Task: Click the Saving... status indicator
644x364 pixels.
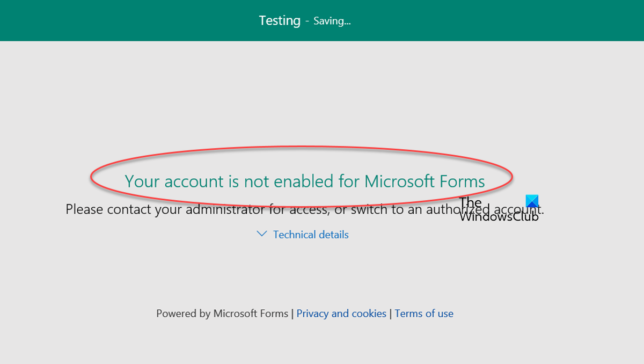Action: click(332, 21)
